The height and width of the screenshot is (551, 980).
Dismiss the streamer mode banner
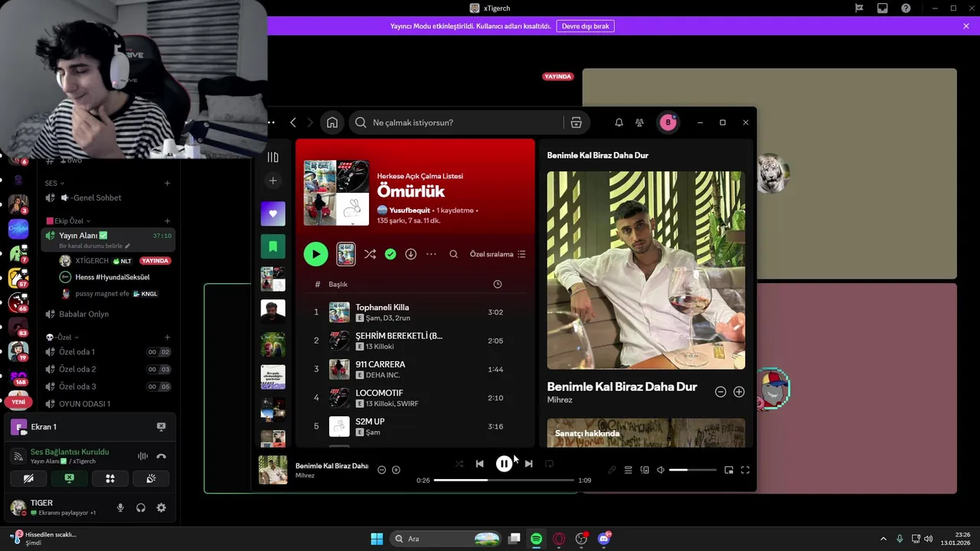[966, 26]
